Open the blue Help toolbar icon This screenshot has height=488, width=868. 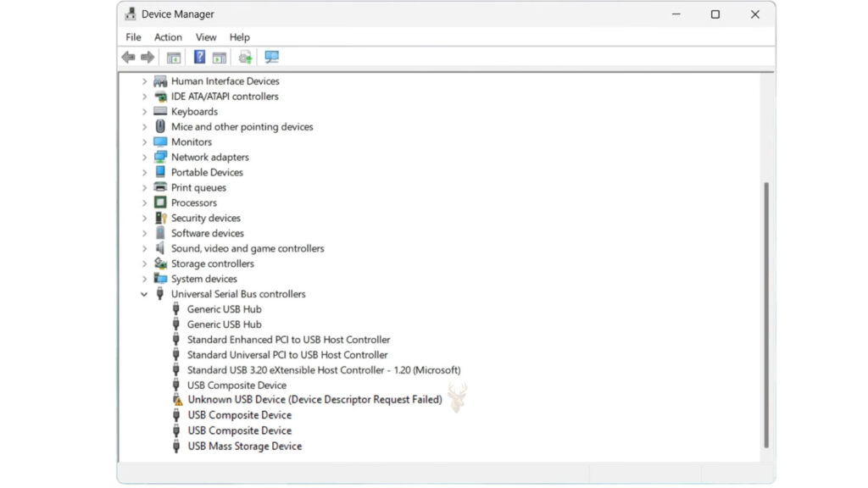[199, 57]
